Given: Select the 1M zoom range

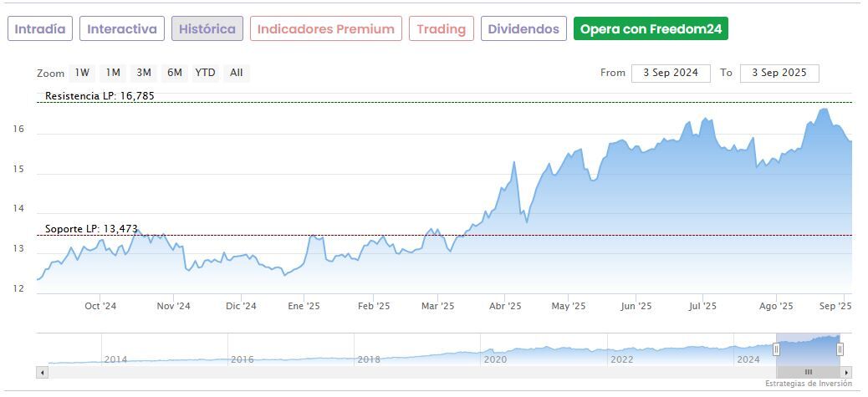Looking at the screenshot, I should (x=113, y=73).
